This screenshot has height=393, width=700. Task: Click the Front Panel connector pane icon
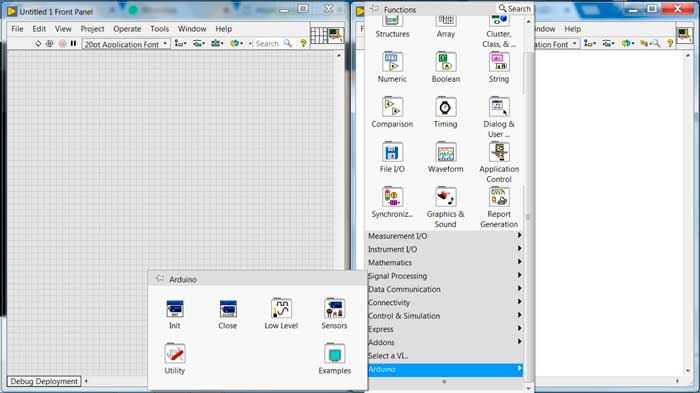click(319, 35)
